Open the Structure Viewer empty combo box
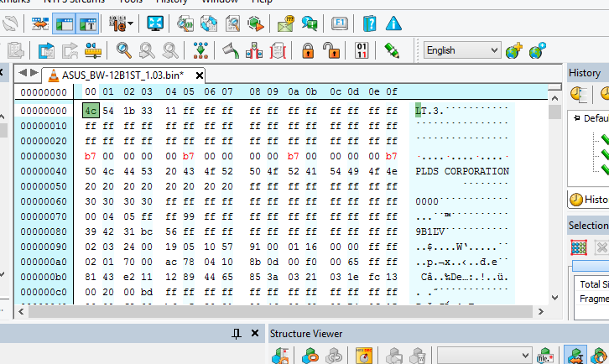The height and width of the screenshot is (364, 609). point(483,356)
